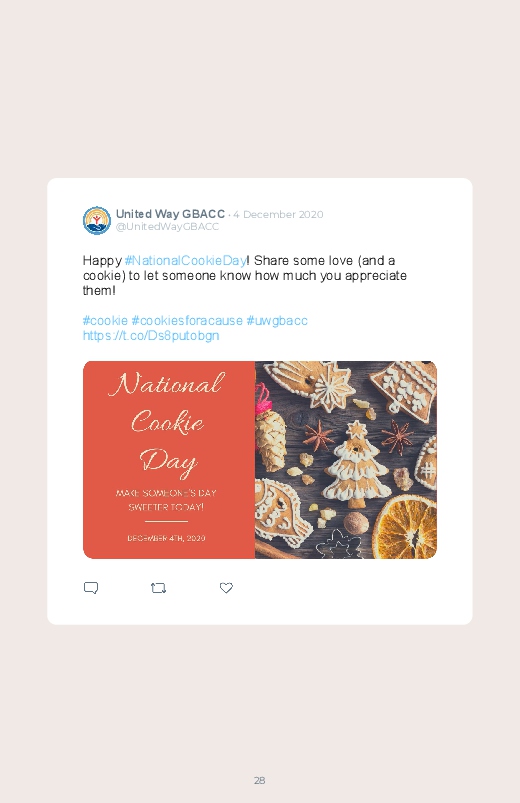Click the @UnitedWayGBACC handle
520x803 pixels.
168,226
